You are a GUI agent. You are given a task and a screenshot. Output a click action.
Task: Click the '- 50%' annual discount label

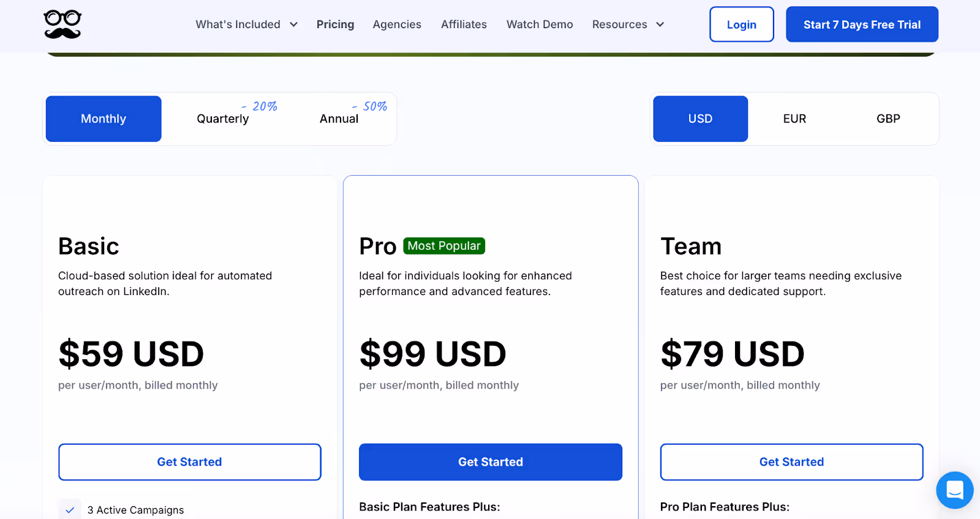point(369,106)
